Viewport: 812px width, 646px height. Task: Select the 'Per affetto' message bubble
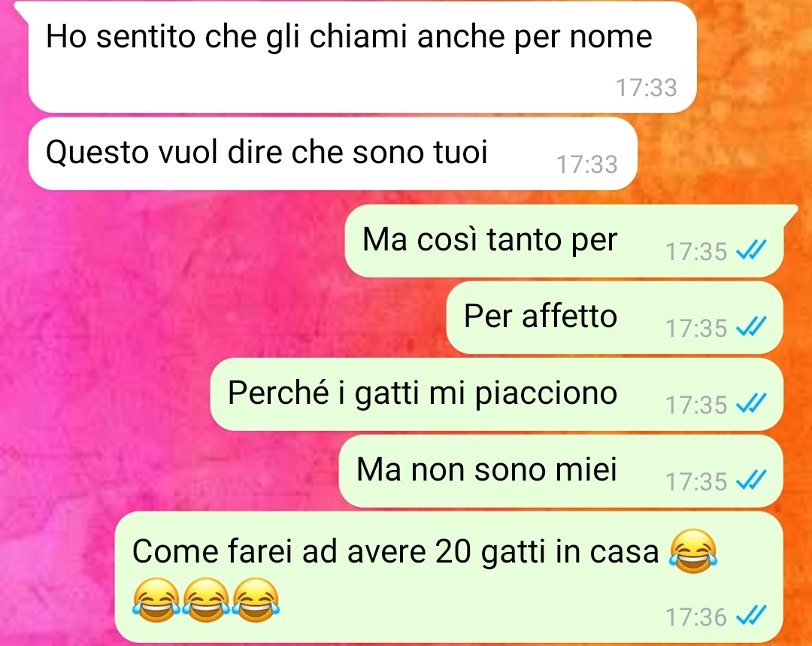[615, 317]
